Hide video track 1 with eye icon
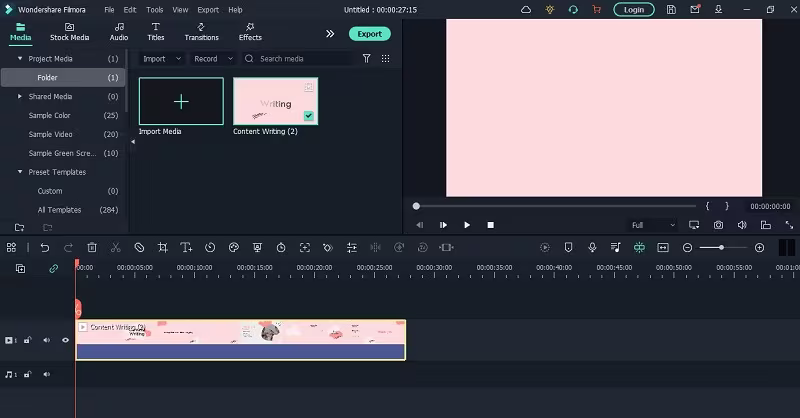Screen dimensions: 800x418 [x=65, y=340]
